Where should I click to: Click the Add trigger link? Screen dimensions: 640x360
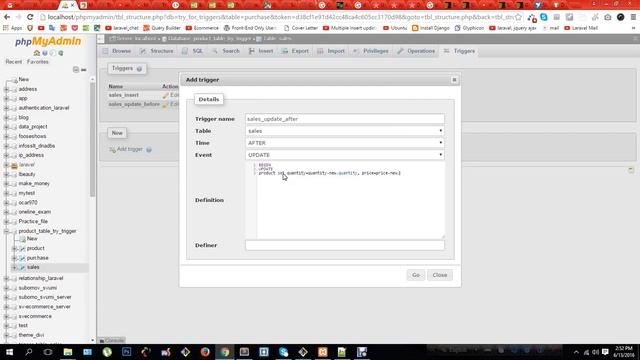129,149
